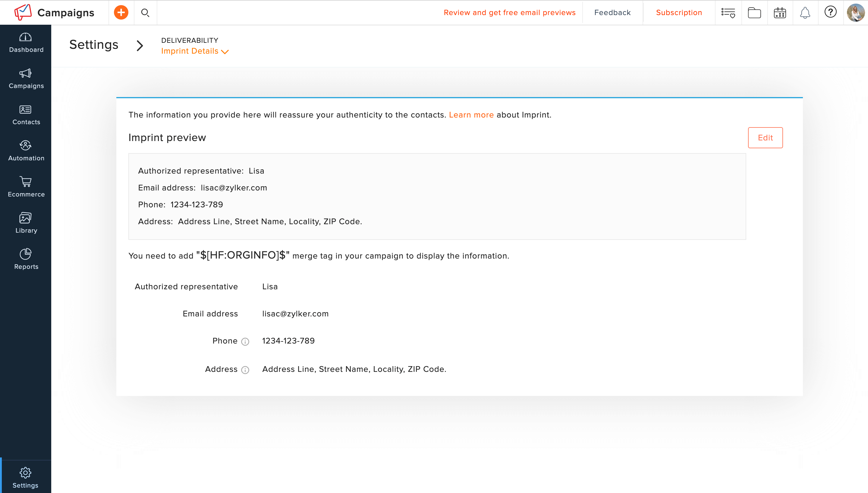Click the $[HF:ORGINFO]$ merge tag text
This screenshot has height=493, width=868.
point(243,255)
